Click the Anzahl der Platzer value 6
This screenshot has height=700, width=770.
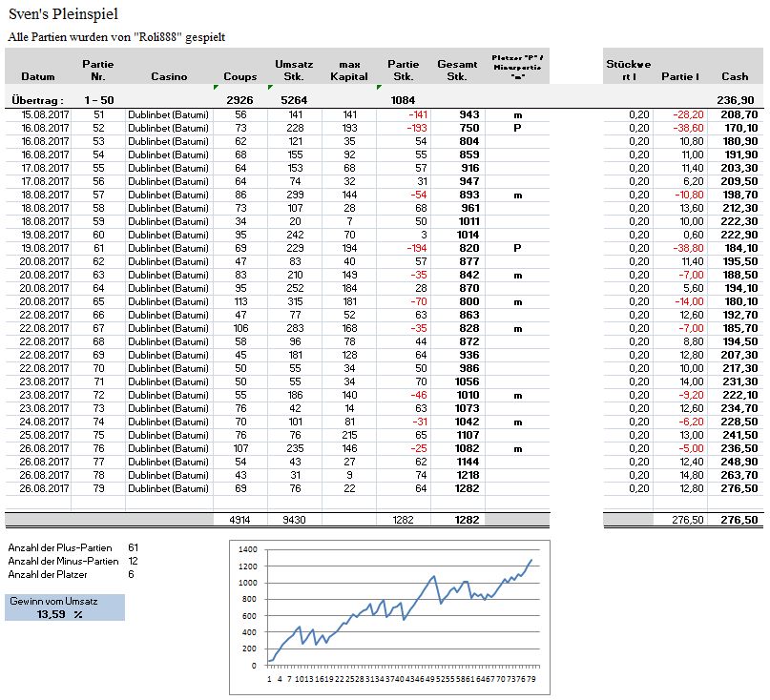pyautogui.click(x=131, y=574)
